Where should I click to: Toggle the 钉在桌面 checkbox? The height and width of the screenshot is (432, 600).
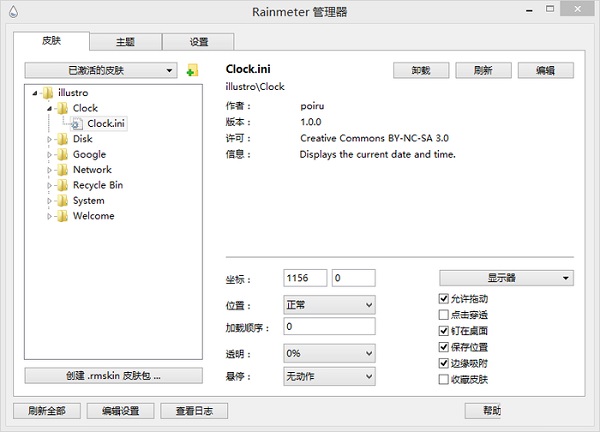pos(443,331)
